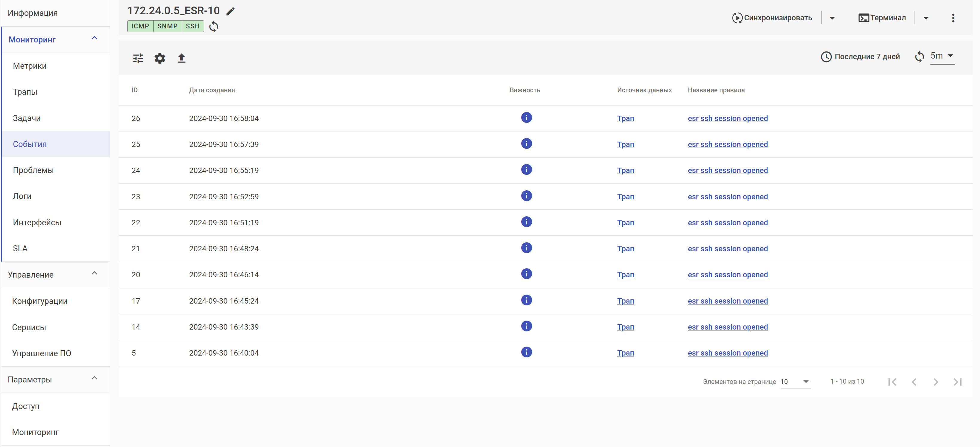Collapse the Мониторинг sidebar section
Screen dimensions: 980x447
(95, 38)
